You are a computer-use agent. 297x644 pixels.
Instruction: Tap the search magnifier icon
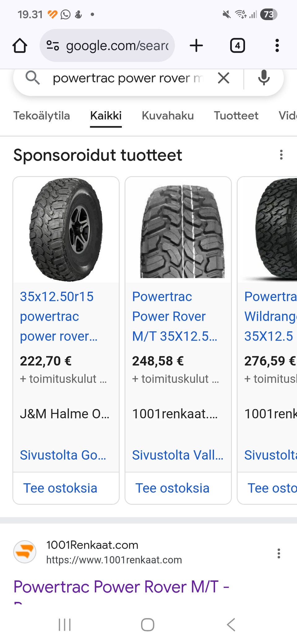tap(32, 78)
